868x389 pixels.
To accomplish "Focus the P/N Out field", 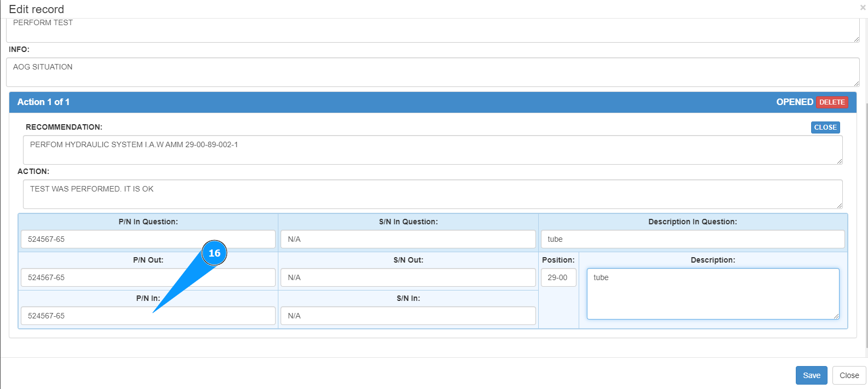I will point(148,277).
